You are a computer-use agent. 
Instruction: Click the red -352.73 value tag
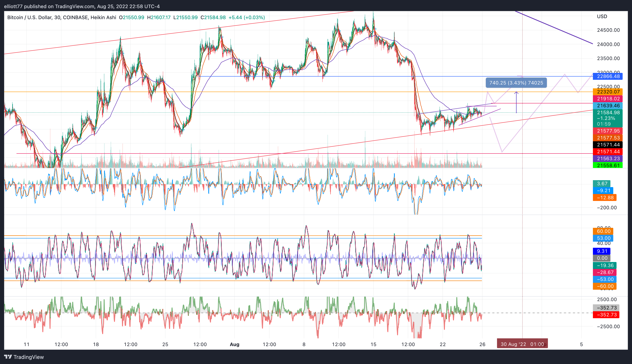pyautogui.click(x=606, y=315)
